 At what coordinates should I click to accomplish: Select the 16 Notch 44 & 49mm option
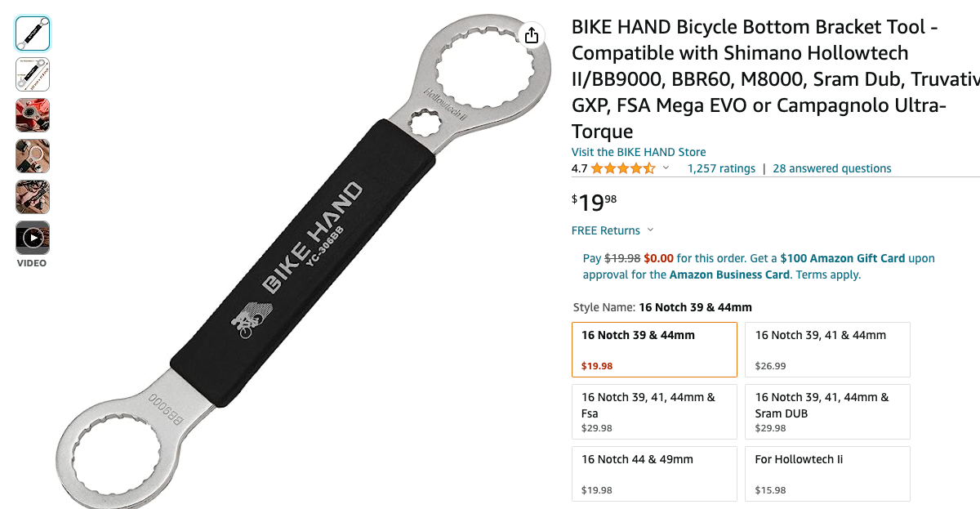(x=654, y=474)
